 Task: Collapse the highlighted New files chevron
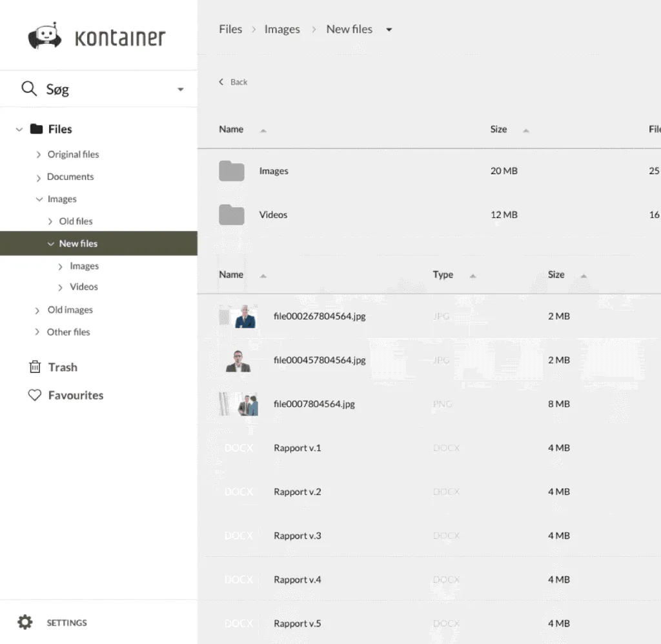pos(50,244)
